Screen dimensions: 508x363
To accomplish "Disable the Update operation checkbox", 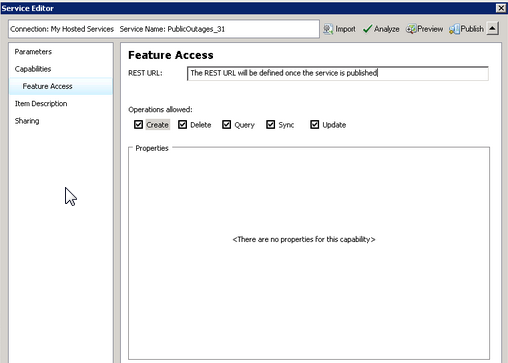I will pos(314,125).
